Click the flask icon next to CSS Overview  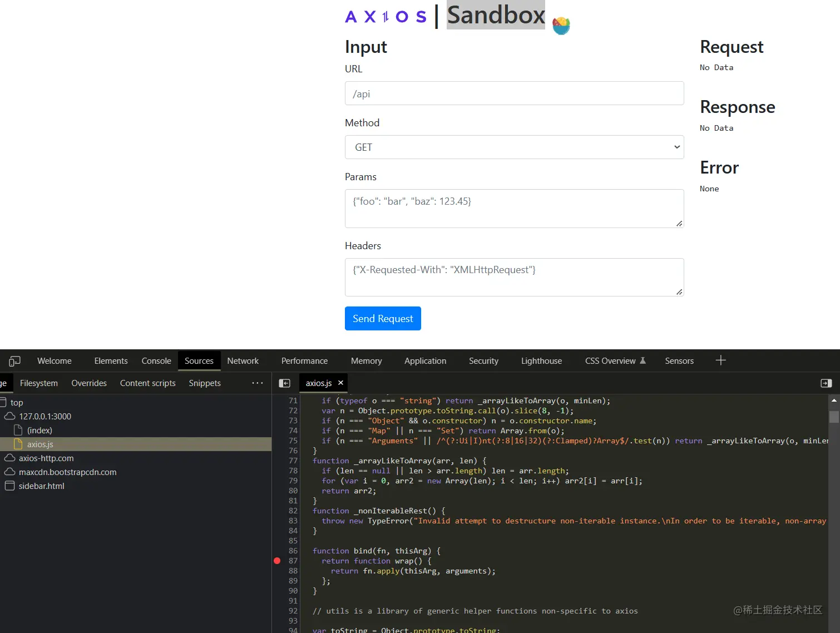[x=643, y=360]
